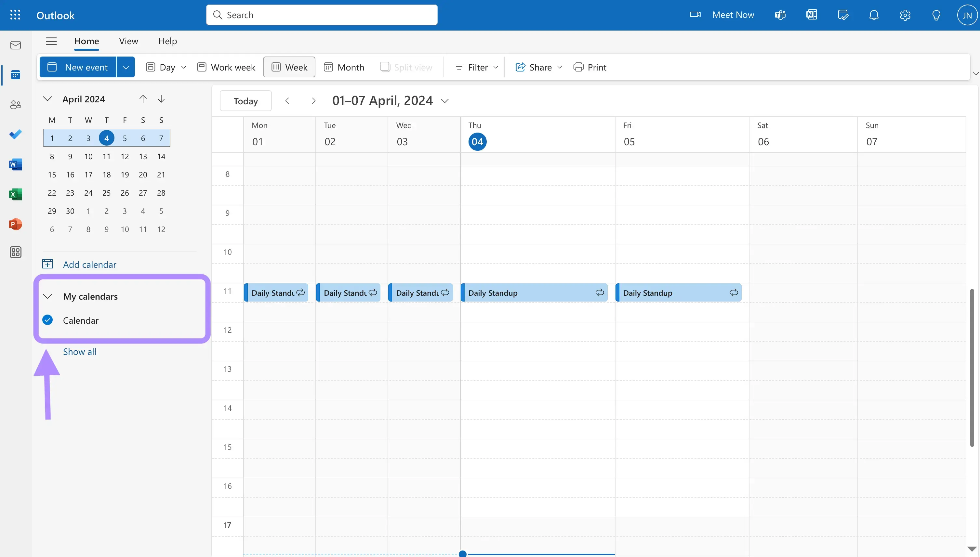
Task: Toggle the Calendar checkbox visibility
Action: tap(47, 319)
